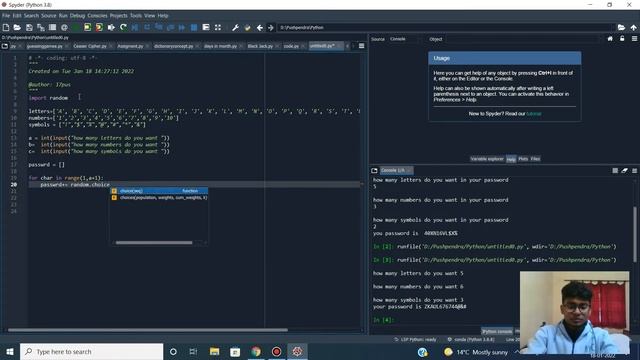640x360 pixels.
Task: Open the console pane options menu
Action: [634, 171]
